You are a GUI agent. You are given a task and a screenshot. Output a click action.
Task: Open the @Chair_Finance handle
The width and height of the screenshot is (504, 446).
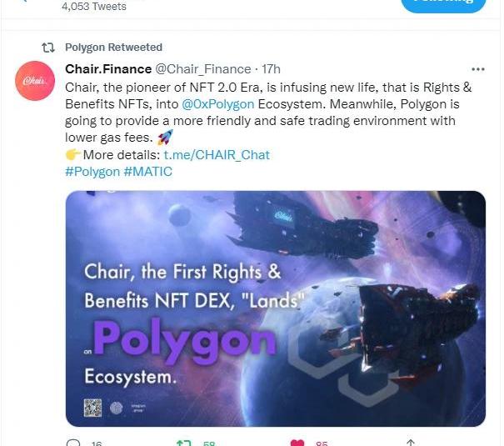202,69
